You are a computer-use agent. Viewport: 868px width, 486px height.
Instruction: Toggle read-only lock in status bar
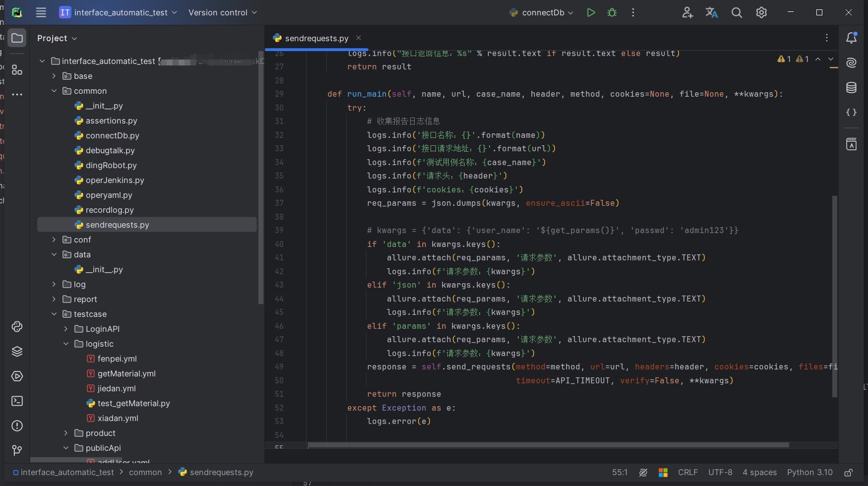coord(849,473)
